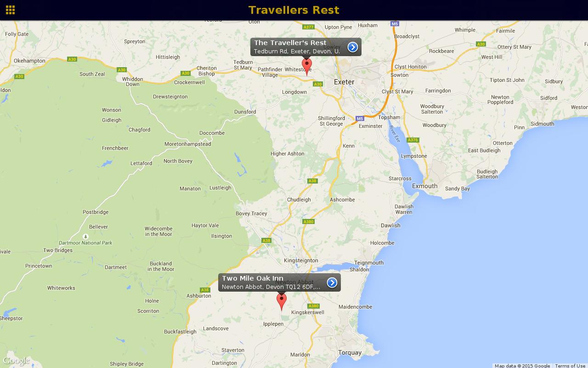Click the Dawlish town label

pos(390,225)
